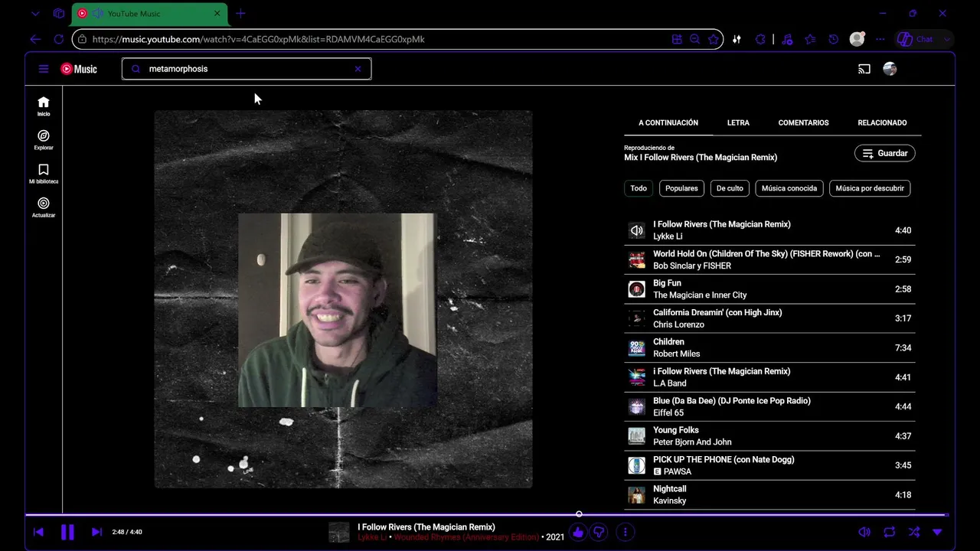Zoom out using the address bar magnifier icon
980x551 pixels.
click(x=694, y=39)
